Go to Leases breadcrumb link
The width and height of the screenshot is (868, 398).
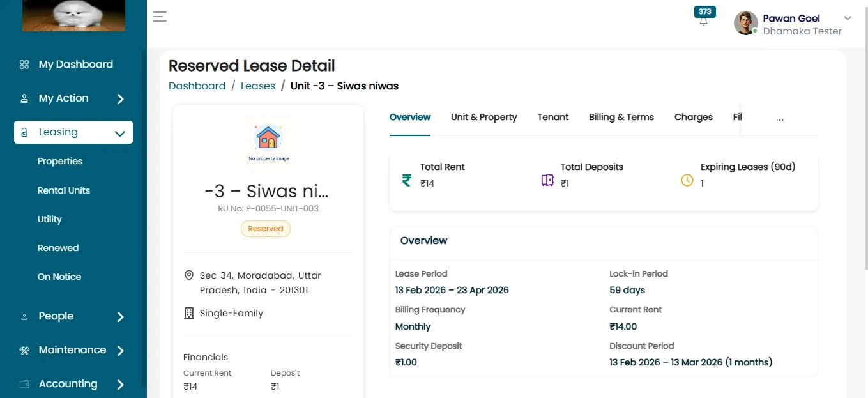[258, 86]
